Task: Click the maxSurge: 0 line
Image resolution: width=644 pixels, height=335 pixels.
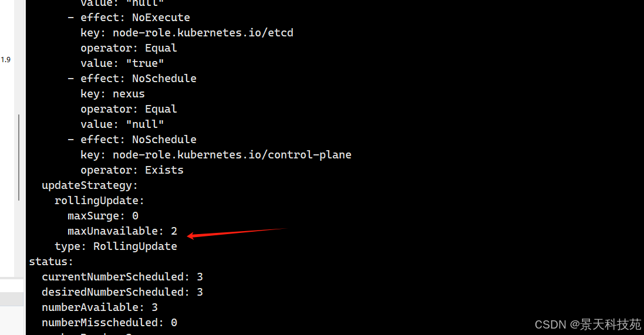Action: point(103,216)
